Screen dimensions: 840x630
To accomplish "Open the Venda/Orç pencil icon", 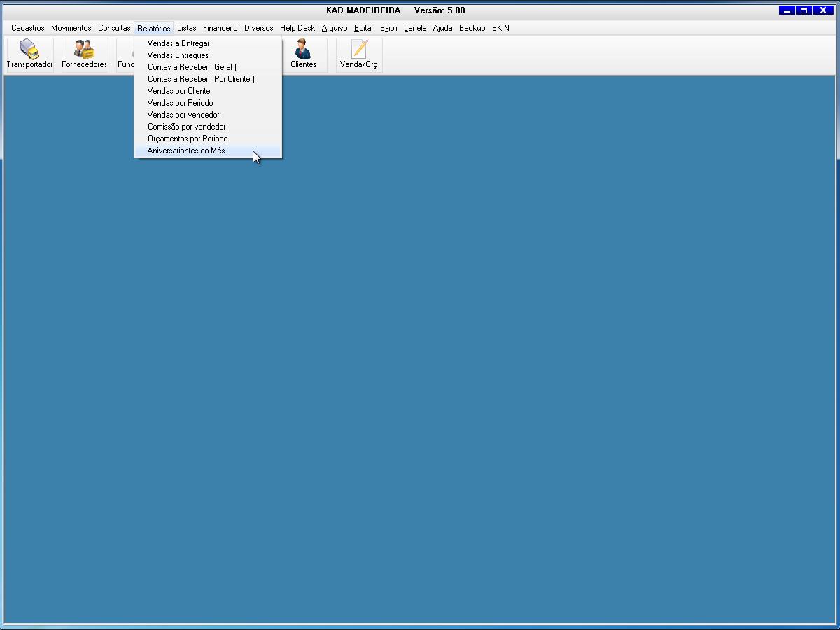I will tap(359, 55).
